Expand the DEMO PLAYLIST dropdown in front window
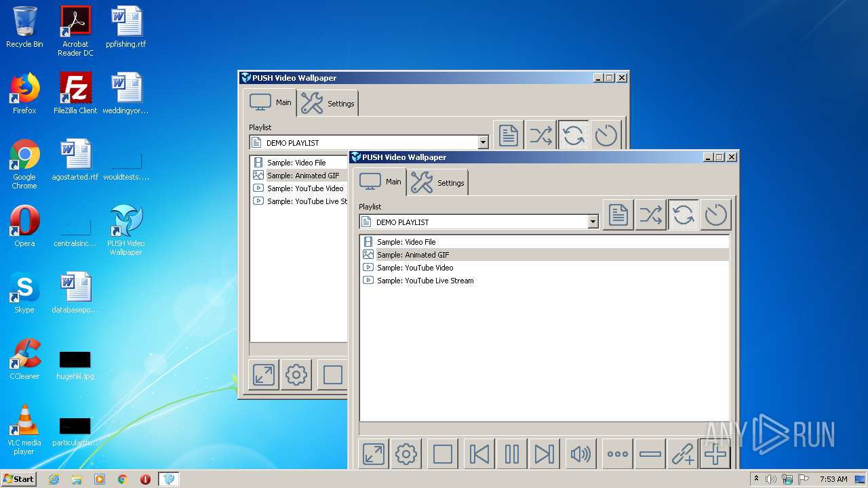 click(593, 222)
